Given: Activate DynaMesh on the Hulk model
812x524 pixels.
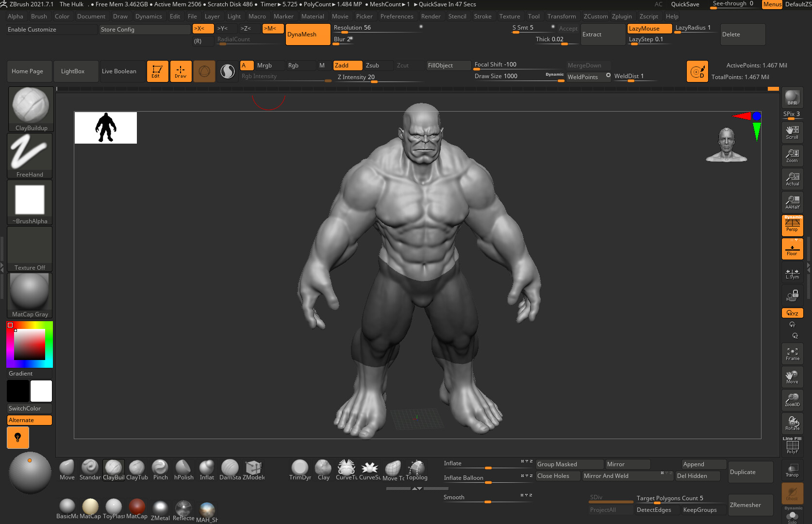Looking at the screenshot, I should 307,34.
